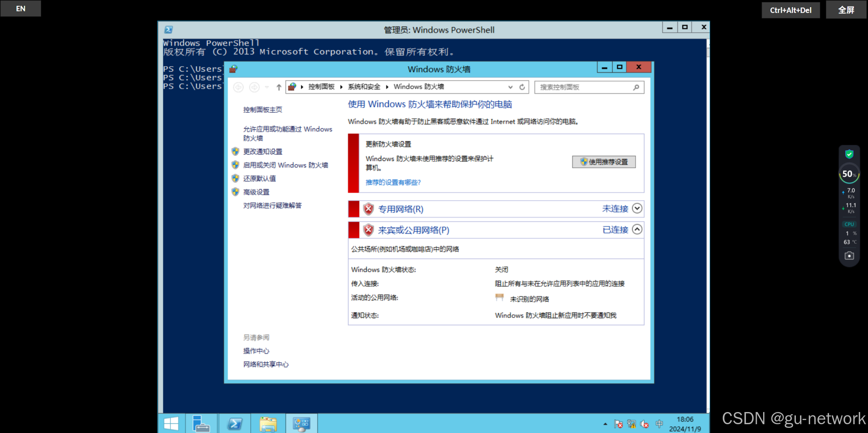Go up one level with the up arrow
Image resolution: width=868 pixels, height=433 pixels.
pos(279,87)
